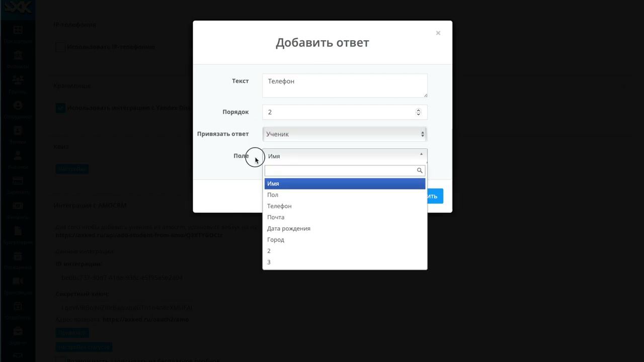Open Бухгалтерия document icon in sidebar
Viewport: 644px width, 362px height.
18,231
